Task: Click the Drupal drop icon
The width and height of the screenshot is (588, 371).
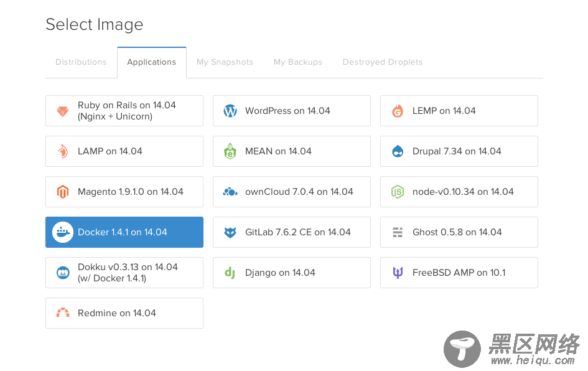Action: point(398,151)
